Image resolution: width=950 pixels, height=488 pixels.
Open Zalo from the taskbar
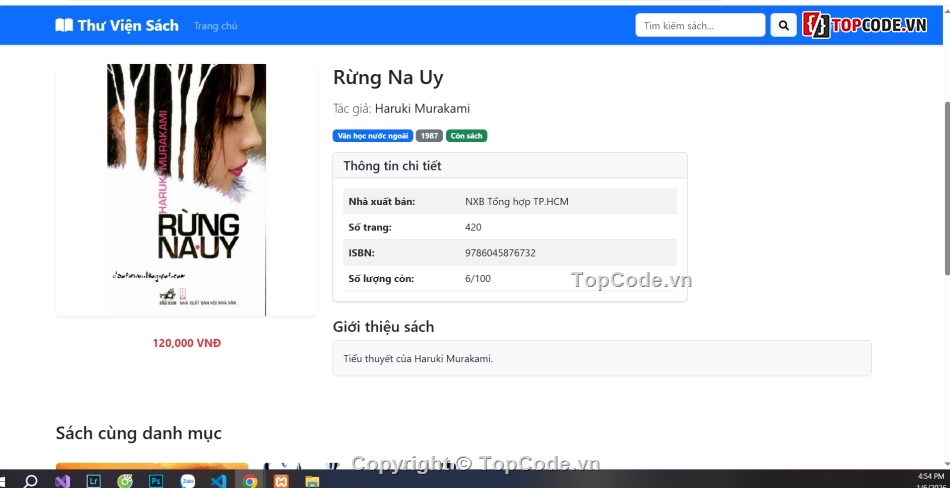click(x=187, y=480)
